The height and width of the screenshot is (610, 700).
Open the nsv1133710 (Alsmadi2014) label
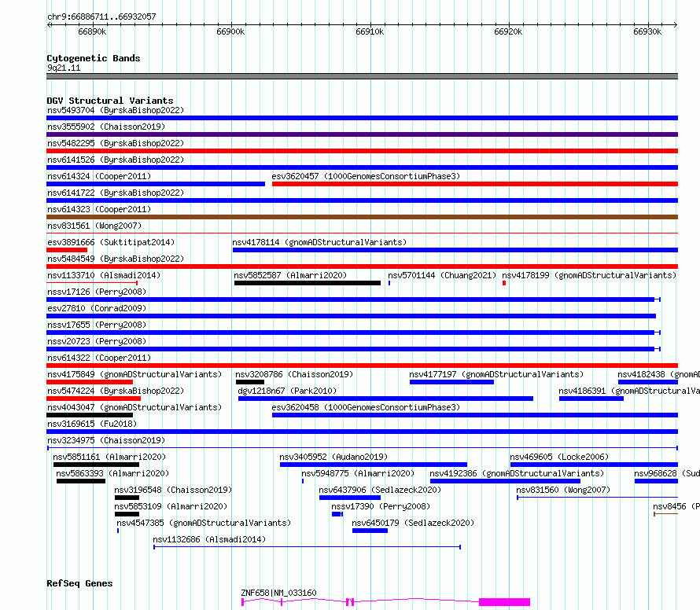click(x=104, y=275)
